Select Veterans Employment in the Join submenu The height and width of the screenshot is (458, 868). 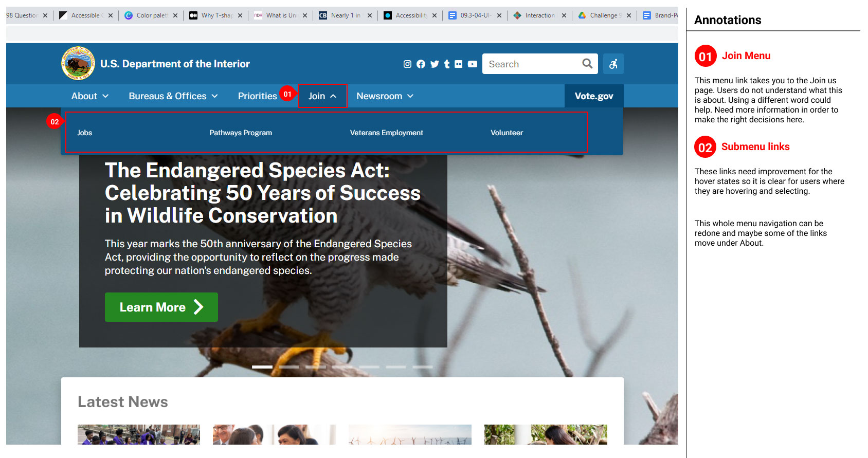pyautogui.click(x=387, y=133)
